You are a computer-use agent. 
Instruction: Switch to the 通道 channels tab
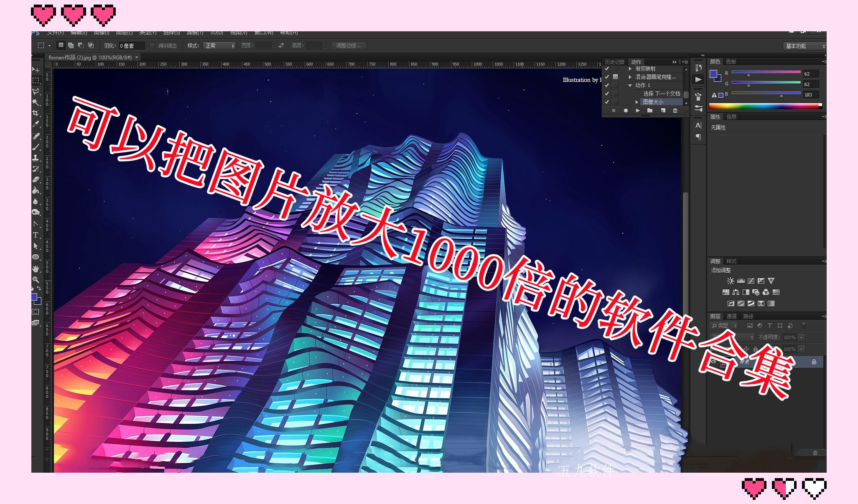point(731,317)
